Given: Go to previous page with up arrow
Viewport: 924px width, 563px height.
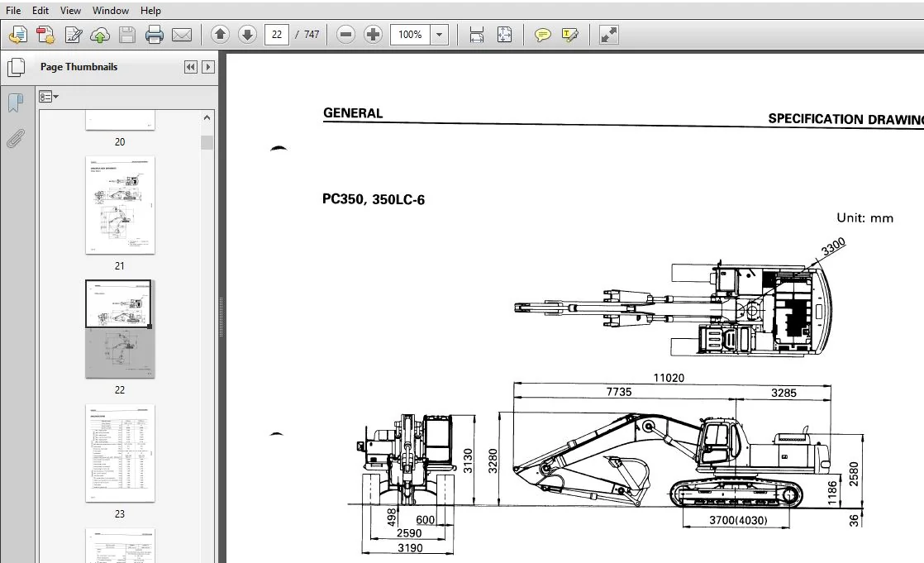Looking at the screenshot, I should tap(220, 35).
